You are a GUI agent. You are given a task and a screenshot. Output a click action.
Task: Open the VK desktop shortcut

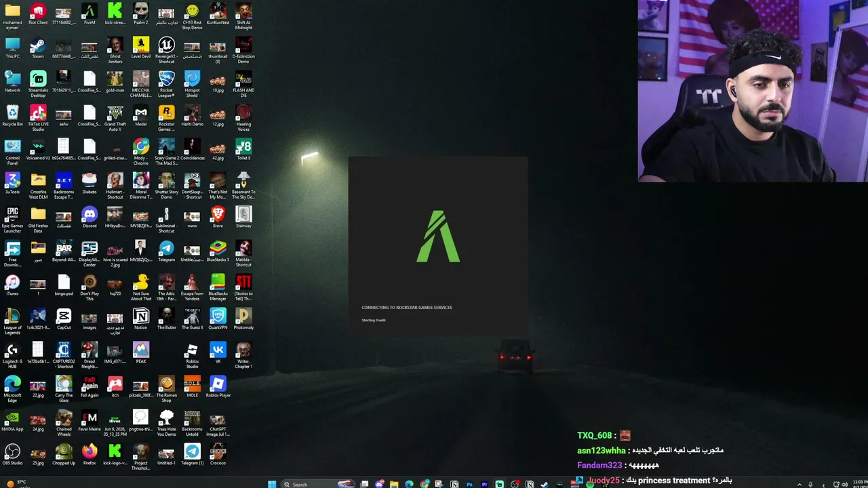[218, 353]
